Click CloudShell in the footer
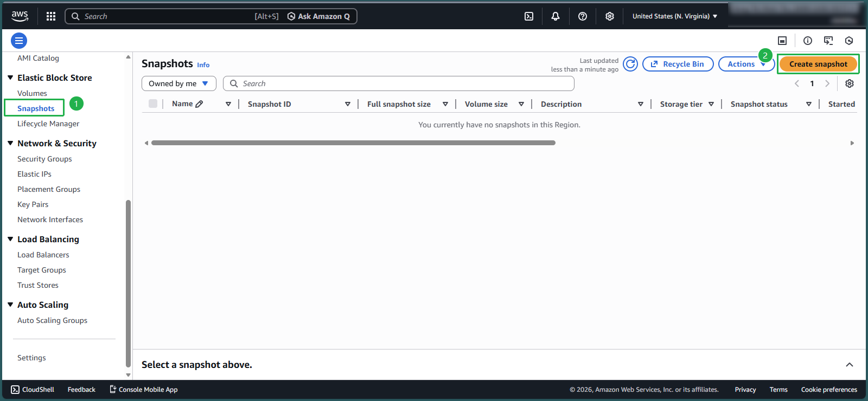Image resolution: width=868 pixels, height=401 pixels. [x=33, y=390]
